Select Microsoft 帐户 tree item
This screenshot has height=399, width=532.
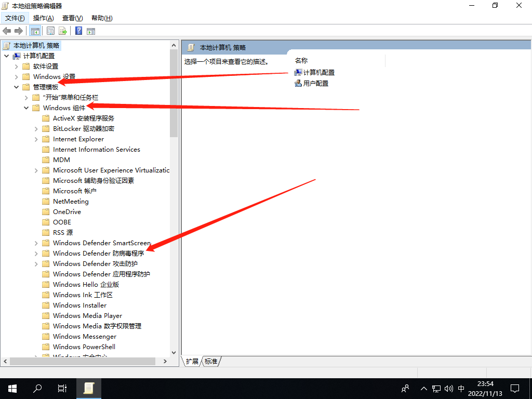[75, 191]
